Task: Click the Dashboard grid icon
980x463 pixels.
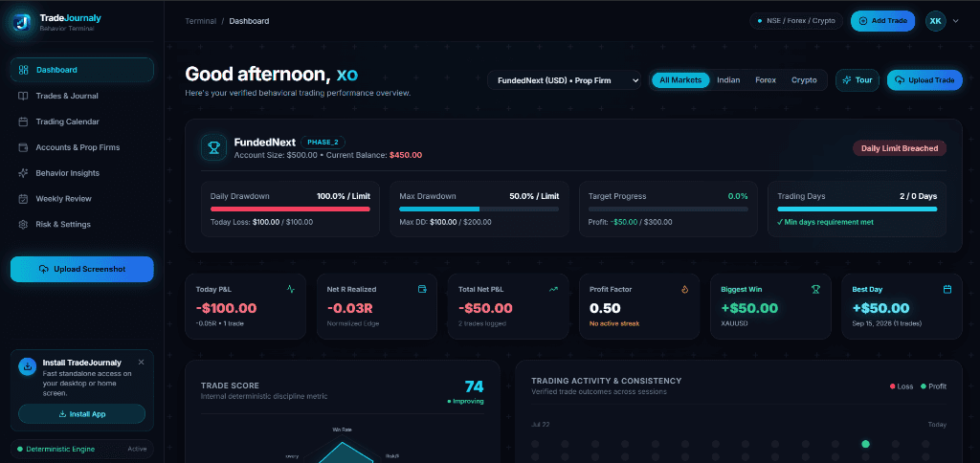Action: pyautogui.click(x=23, y=70)
